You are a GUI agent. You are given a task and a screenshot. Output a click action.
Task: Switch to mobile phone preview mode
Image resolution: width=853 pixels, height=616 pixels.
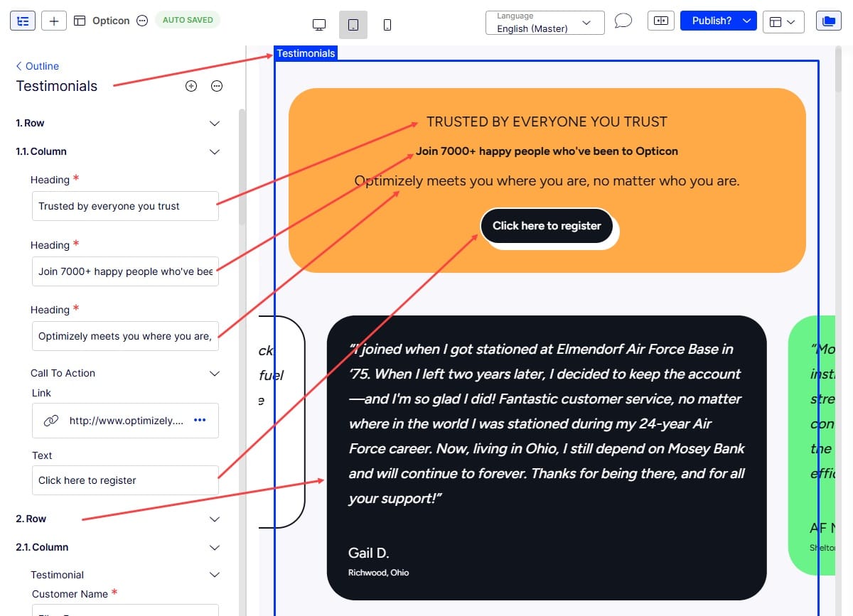[x=387, y=25]
